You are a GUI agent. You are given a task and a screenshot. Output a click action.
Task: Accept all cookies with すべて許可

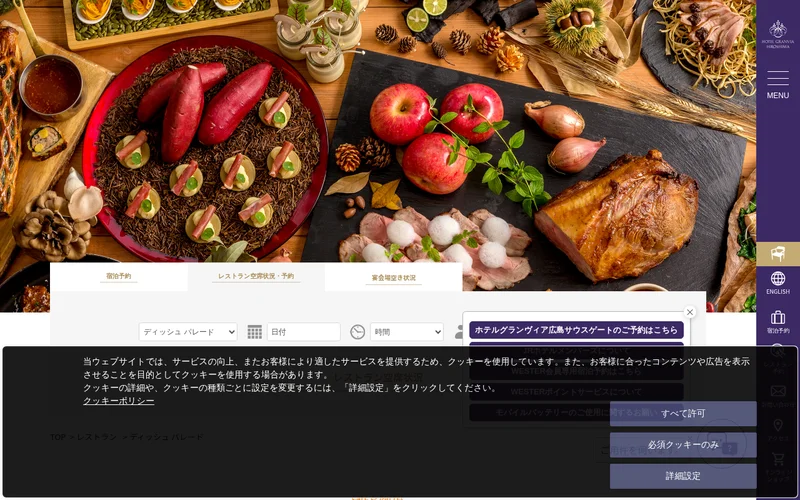[683, 413]
